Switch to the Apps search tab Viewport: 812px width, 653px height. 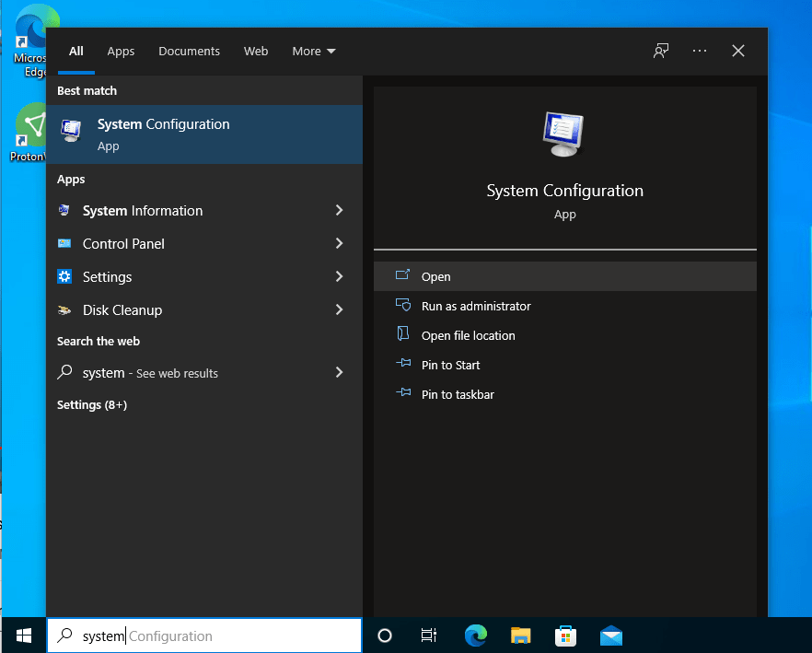[121, 51]
